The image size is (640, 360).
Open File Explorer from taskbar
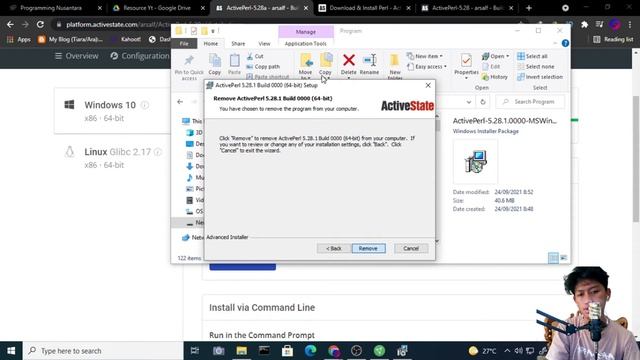[x=241, y=351]
